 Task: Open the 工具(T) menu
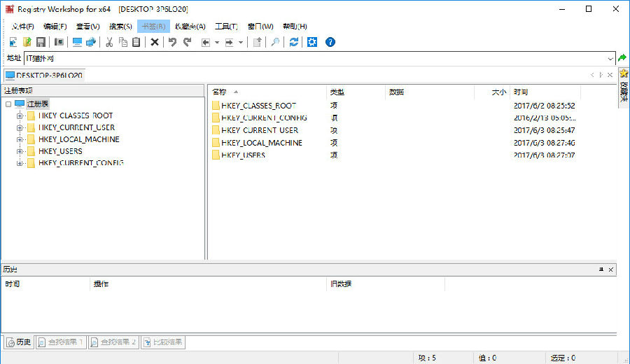point(226,27)
